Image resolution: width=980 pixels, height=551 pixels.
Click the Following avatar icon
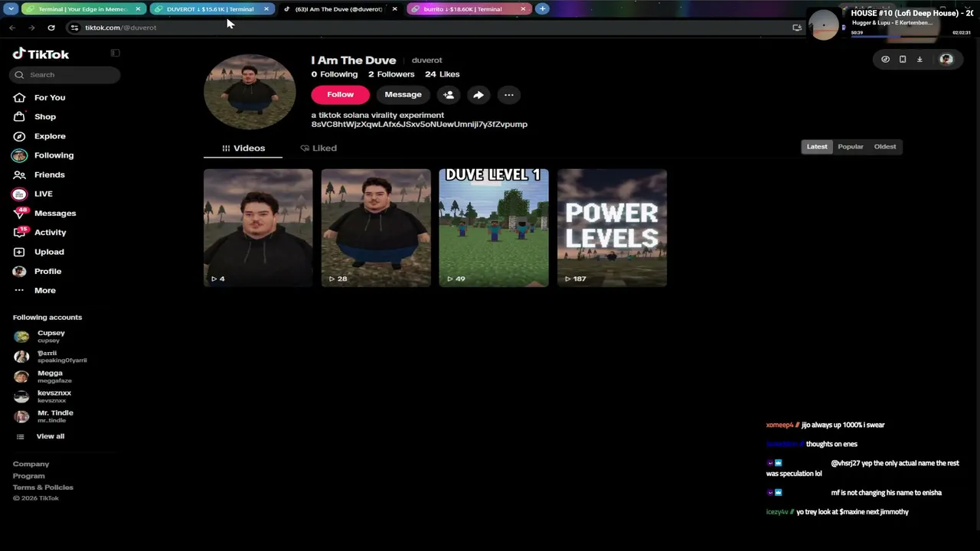[x=19, y=155]
